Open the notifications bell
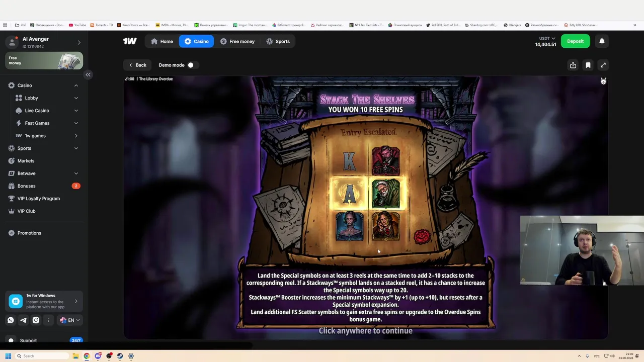The height and width of the screenshot is (362, 644). pyautogui.click(x=602, y=41)
